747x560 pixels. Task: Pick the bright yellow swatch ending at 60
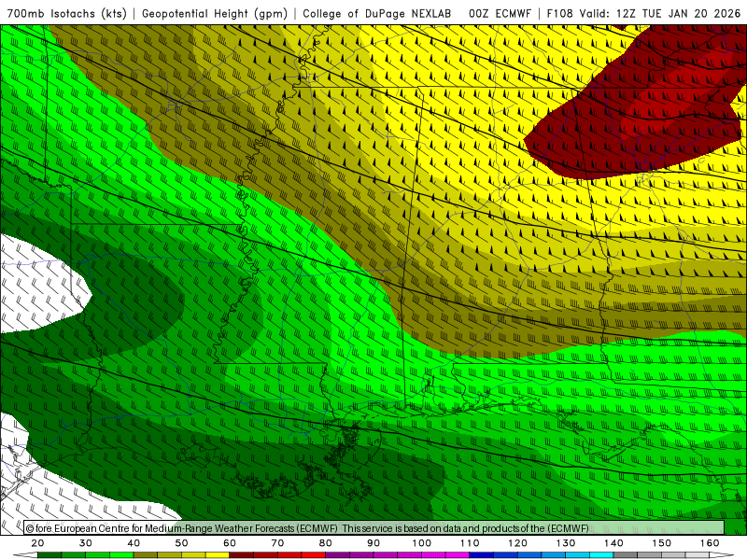[218, 555]
